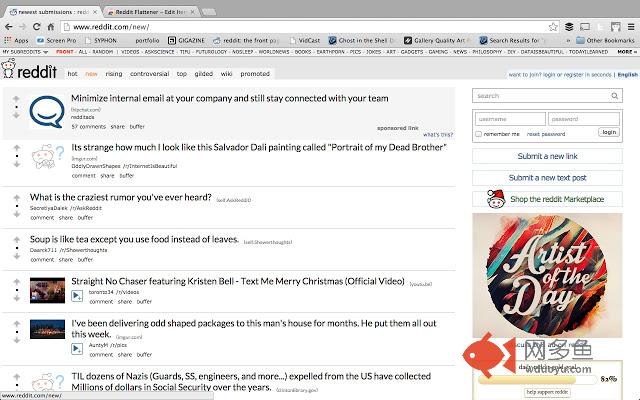Click the login button
The image size is (640, 400).
[609, 132]
